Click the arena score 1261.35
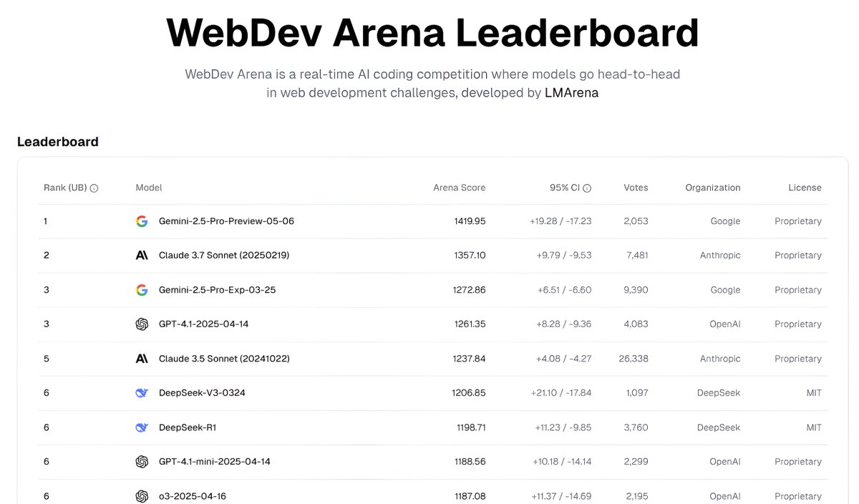This screenshot has height=504, width=859. tap(470, 324)
